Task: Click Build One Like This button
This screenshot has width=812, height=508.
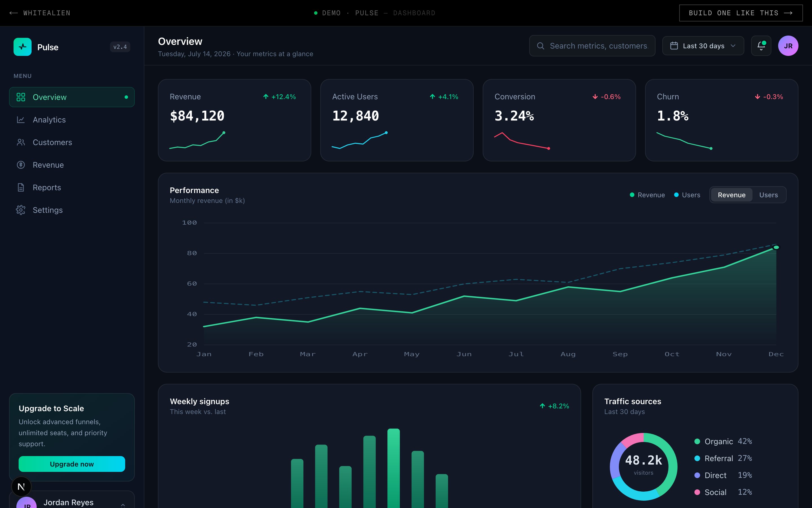Action: [x=741, y=13]
